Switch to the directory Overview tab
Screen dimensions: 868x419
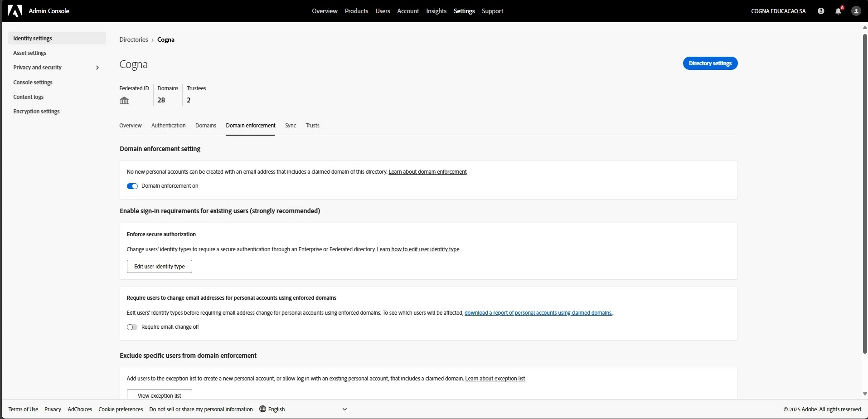tap(131, 126)
